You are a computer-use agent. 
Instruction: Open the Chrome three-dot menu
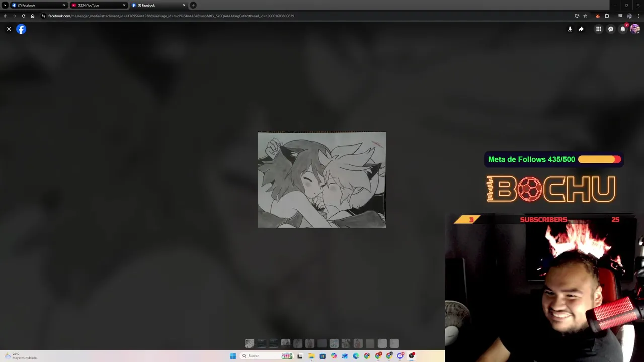coord(638,16)
